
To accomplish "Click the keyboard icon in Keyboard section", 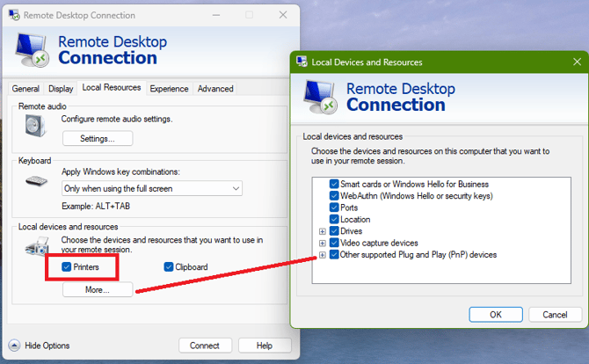I will click(34, 180).
